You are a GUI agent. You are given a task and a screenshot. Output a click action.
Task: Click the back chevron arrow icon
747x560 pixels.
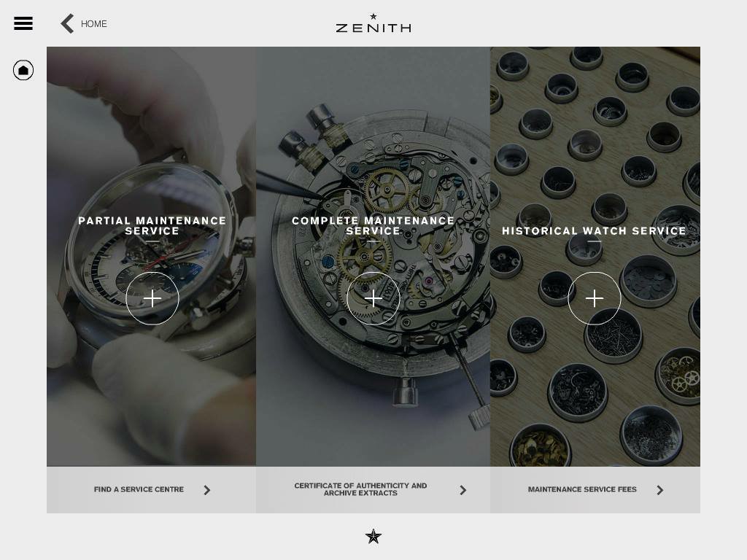[x=67, y=23]
